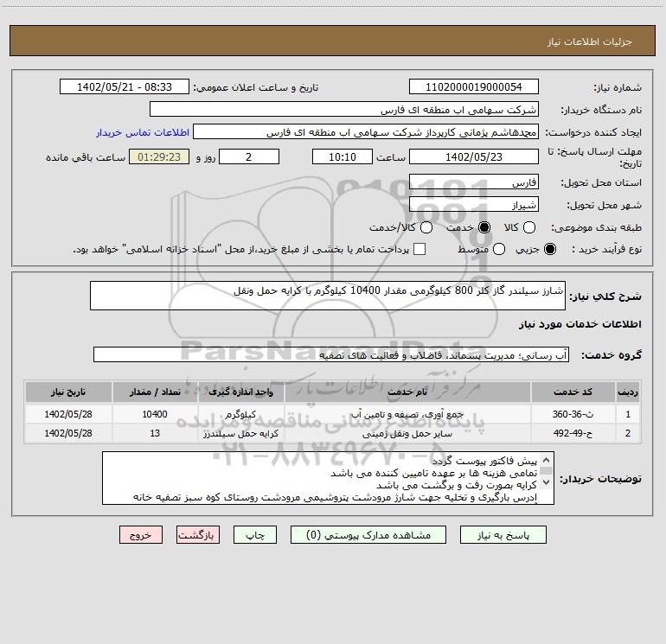Click the واحد اندازه گیری column header
The height and width of the screenshot is (644, 666).
(x=240, y=392)
